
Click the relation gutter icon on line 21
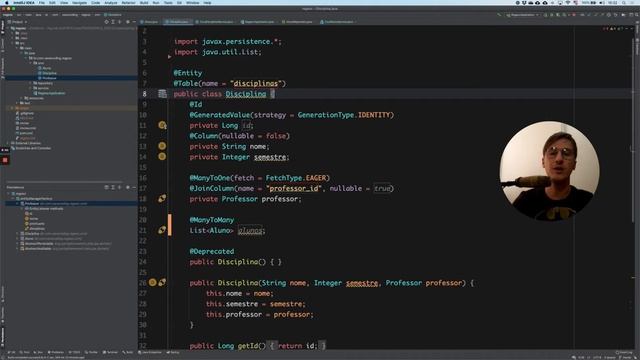(x=162, y=230)
